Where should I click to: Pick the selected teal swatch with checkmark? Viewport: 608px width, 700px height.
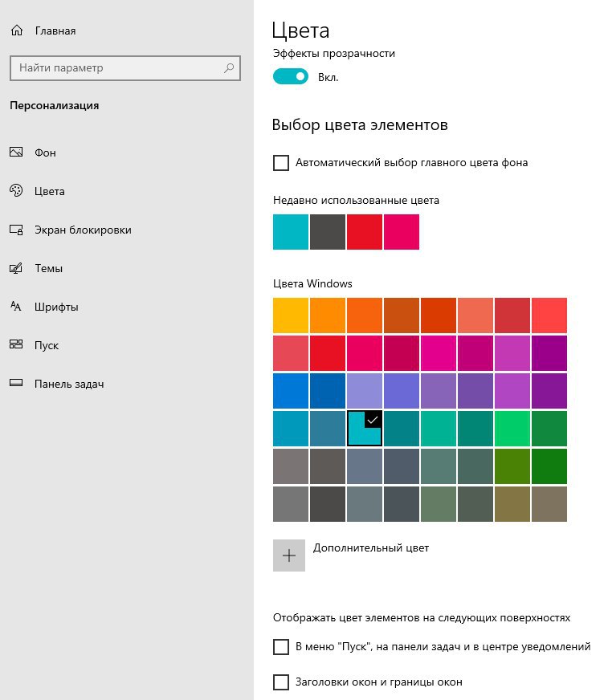(x=365, y=429)
